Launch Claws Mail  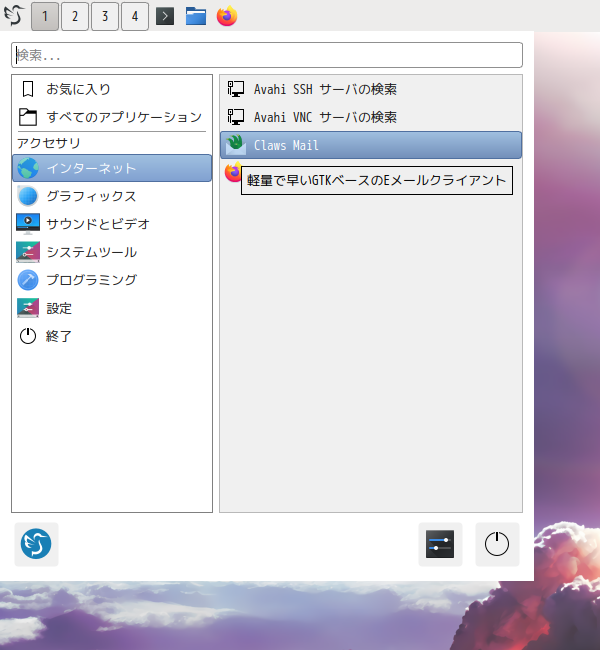point(371,145)
